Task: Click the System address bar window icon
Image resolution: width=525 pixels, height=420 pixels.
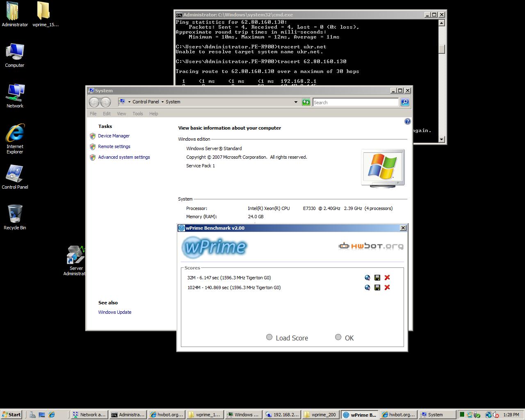Action: (122, 102)
